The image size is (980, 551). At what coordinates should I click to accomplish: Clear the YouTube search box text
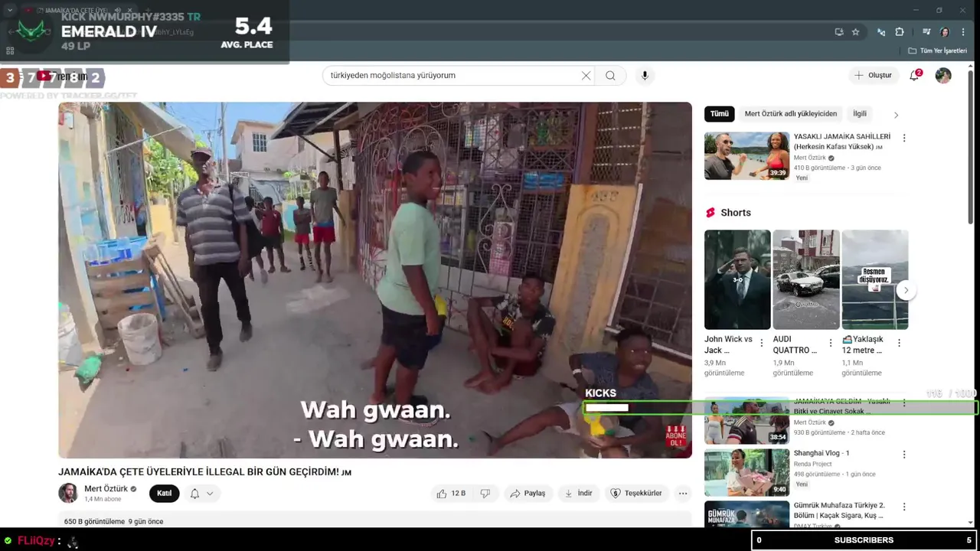586,76
